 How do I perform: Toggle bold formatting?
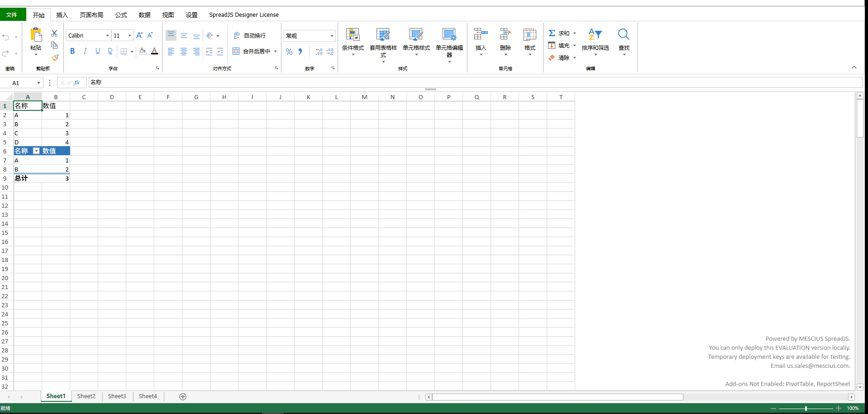(72, 52)
